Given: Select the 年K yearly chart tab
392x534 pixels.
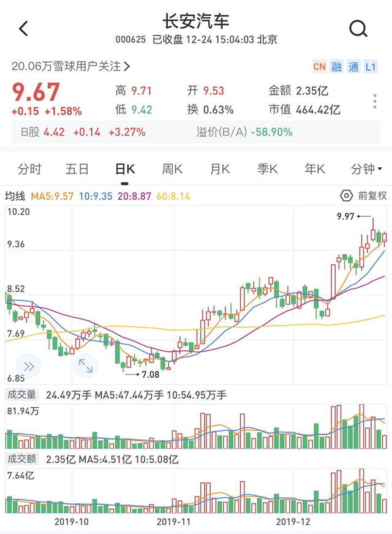Looking at the screenshot, I should (x=315, y=169).
